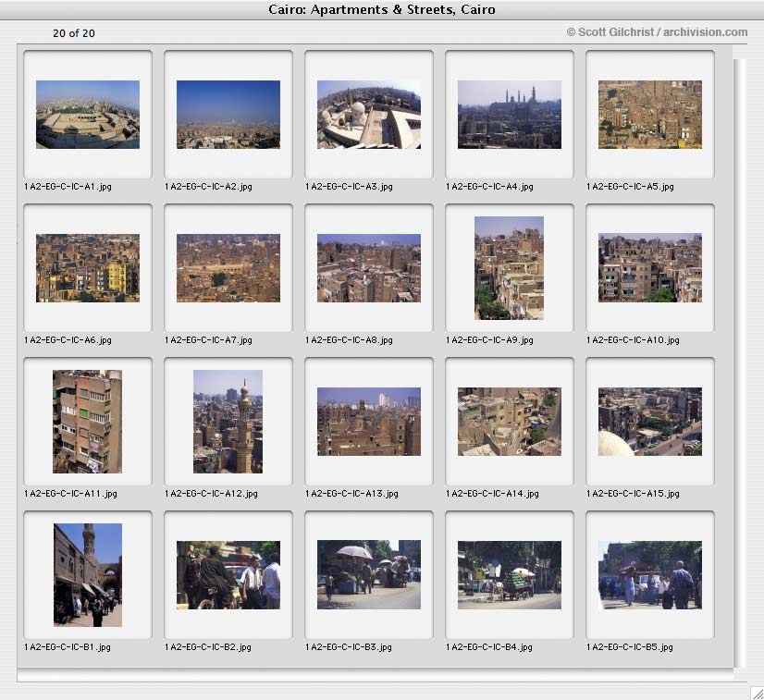Viewport: 764px width, 700px height.
Task: Select the pedestrians thumbnail 1A2-EG-C-IC-B5.jpg
Action: (650, 575)
